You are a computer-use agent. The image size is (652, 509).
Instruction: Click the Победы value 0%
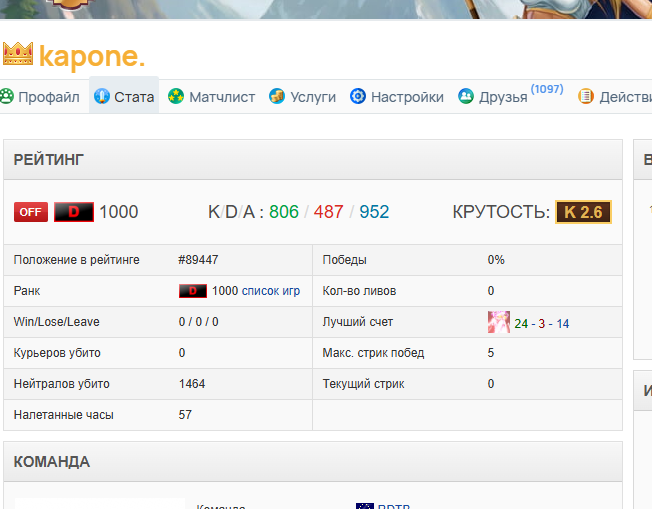pyautogui.click(x=496, y=260)
